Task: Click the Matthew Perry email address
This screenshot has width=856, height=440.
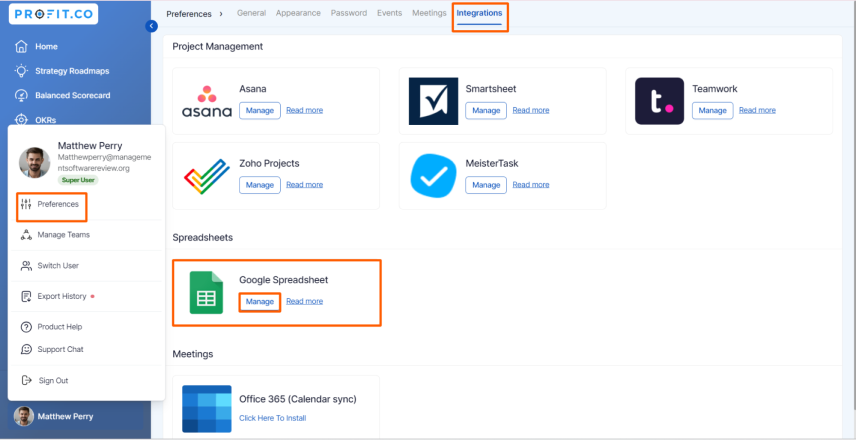Action: (104, 163)
